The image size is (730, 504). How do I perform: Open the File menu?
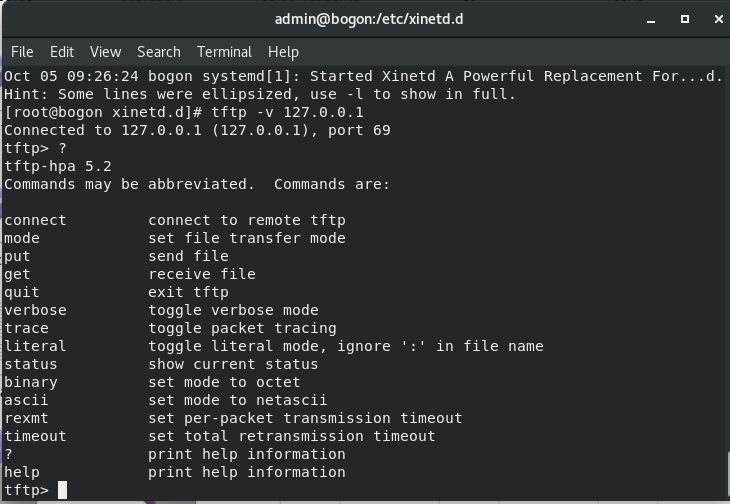click(x=22, y=52)
